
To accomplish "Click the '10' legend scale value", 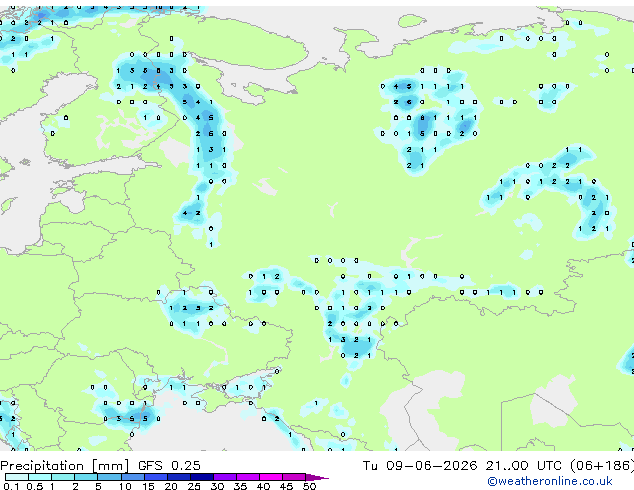I will (125, 486).
